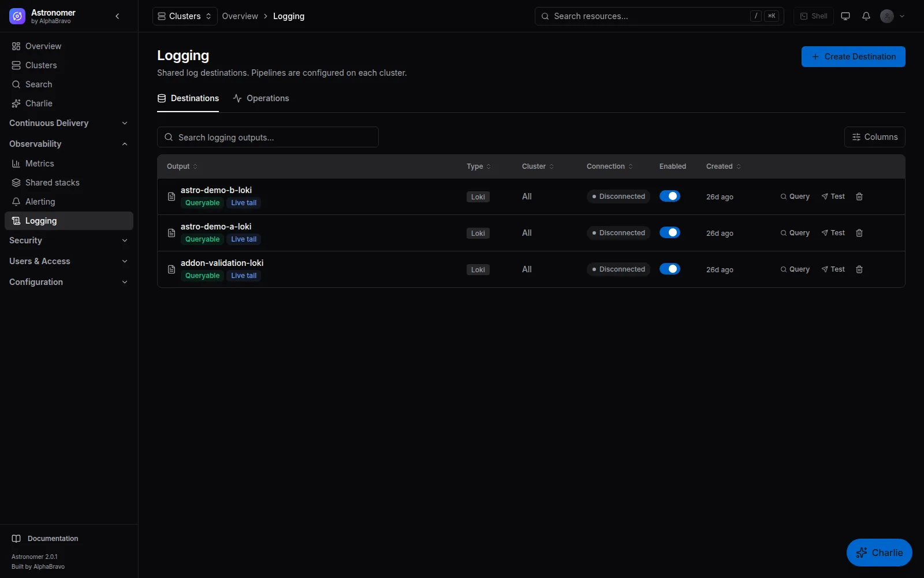Screen dimensions: 924x578
Task: Delete astro-demo-b-loki with trash icon
Action: (859, 197)
